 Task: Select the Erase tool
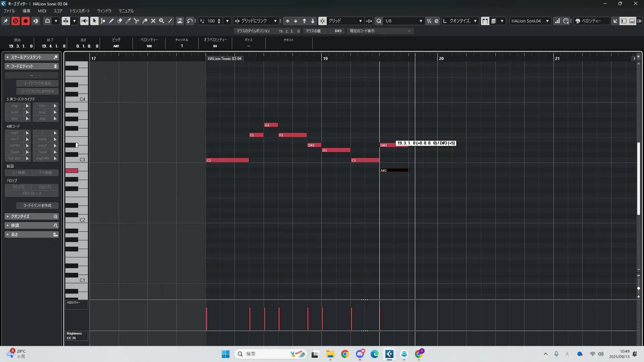pos(120,21)
